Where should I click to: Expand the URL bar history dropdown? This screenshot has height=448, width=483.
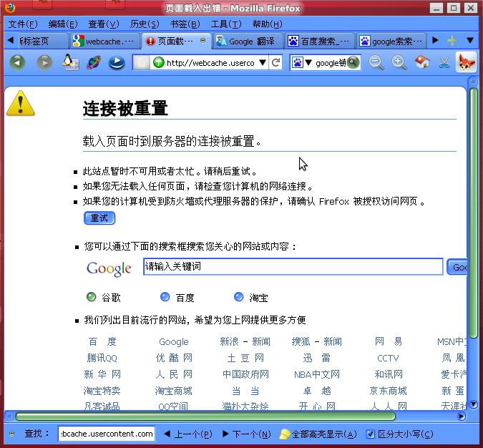click(262, 63)
